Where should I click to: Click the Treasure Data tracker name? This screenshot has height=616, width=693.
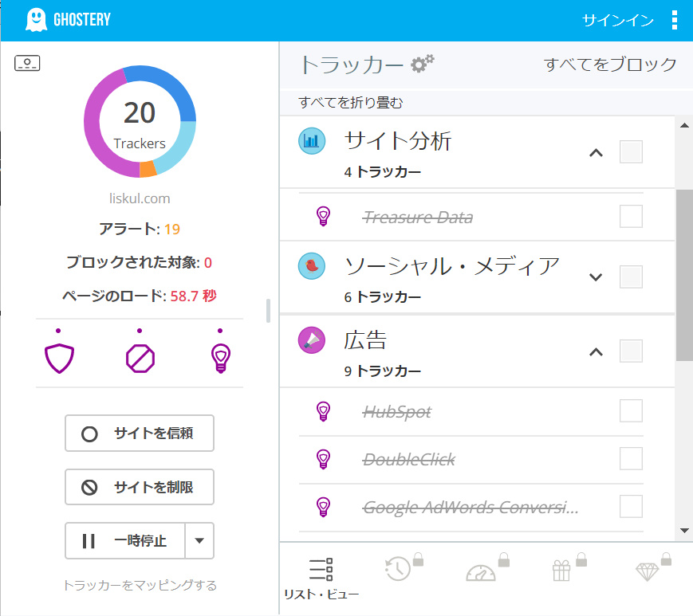(x=418, y=218)
